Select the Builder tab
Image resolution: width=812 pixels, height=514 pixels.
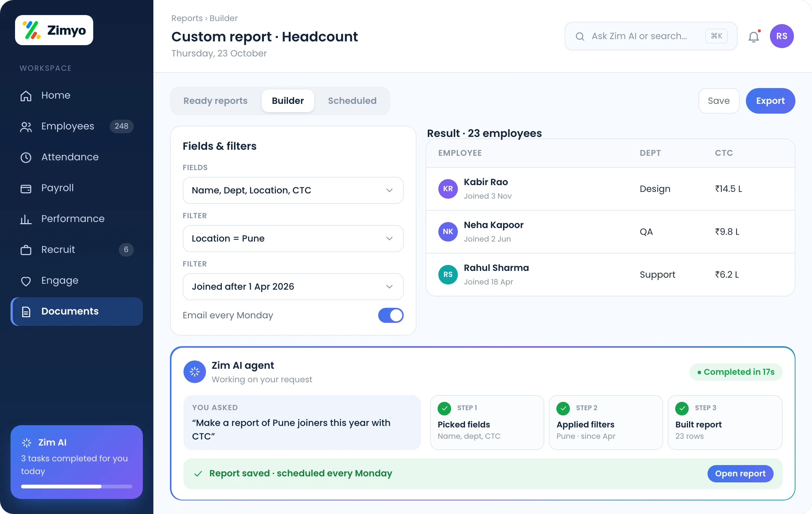(288, 101)
